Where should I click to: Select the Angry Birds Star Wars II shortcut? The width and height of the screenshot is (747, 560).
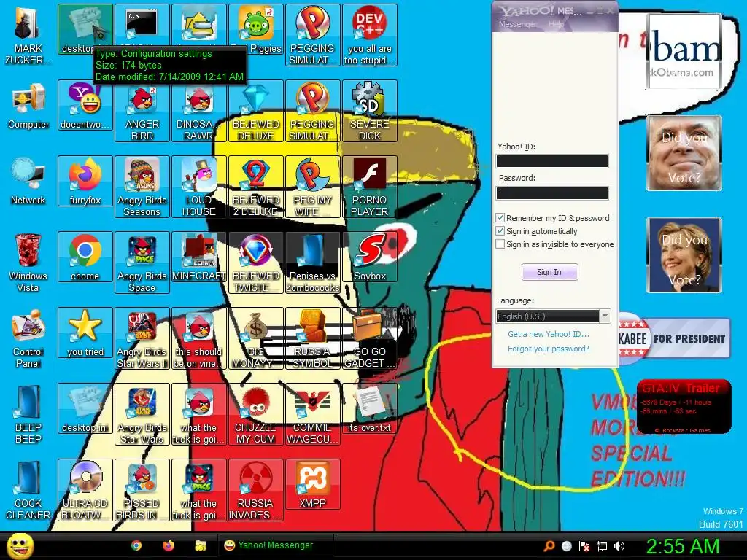coord(142,338)
